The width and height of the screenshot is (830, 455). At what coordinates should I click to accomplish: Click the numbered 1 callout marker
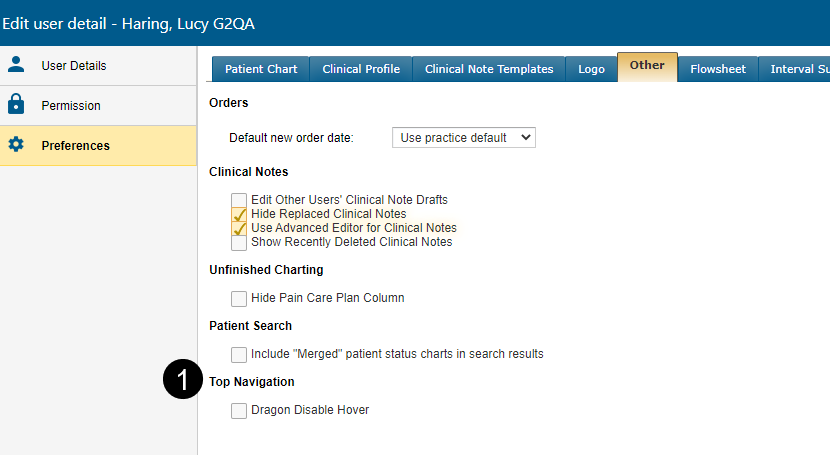coord(182,382)
